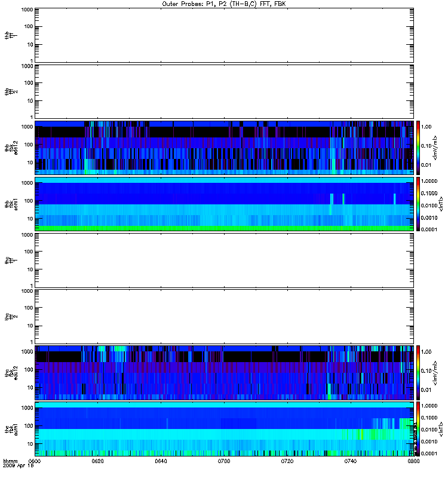
Task: Click the thb fbk scm1 y-axis title
Action: click(11, 204)
